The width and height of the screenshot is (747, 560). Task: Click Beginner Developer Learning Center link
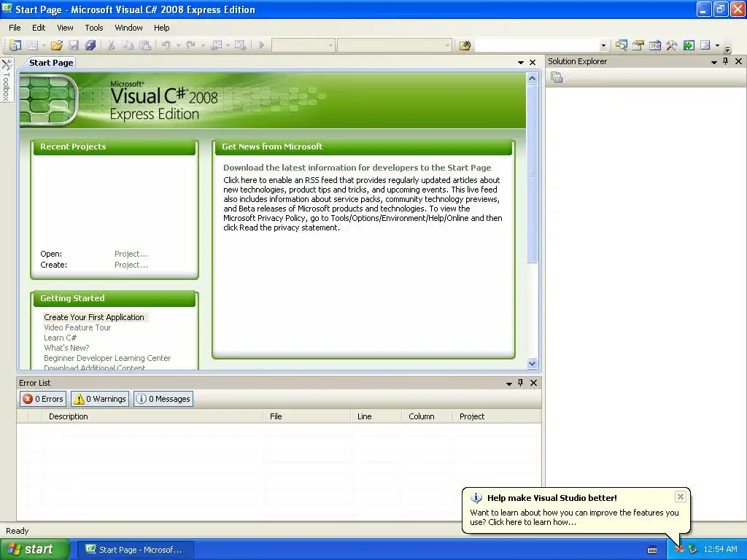[107, 358]
